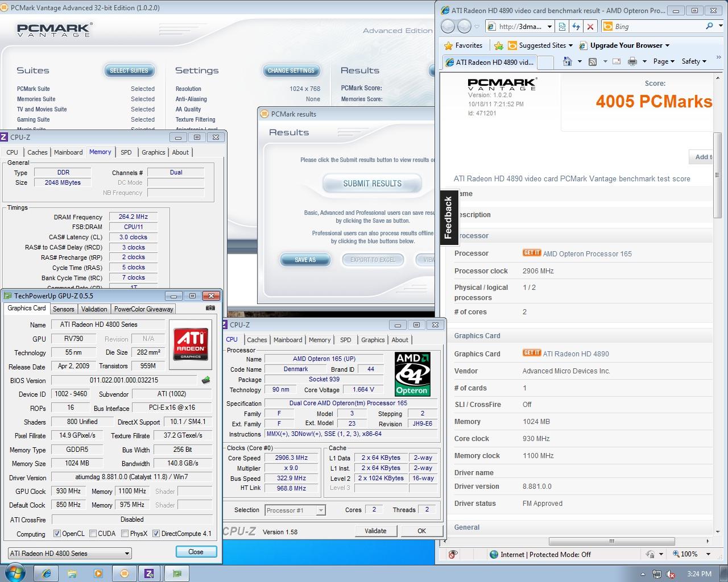Viewport: 728px width, 582px height.
Task: Click the SUBMIT RESULTS button
Action: pos(373,184)
